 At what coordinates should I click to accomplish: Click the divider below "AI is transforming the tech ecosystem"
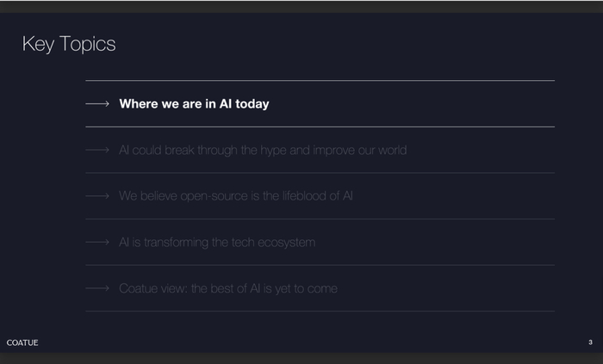(x=320, y=265)
